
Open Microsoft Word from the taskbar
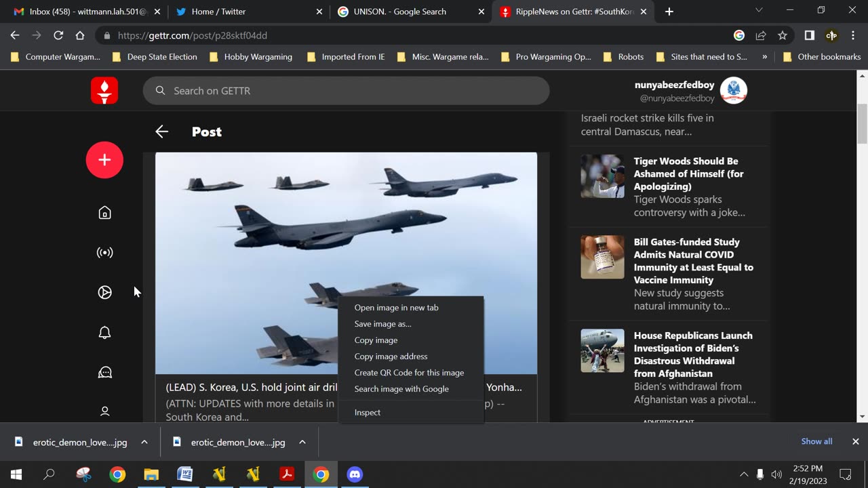pos(184,474)
